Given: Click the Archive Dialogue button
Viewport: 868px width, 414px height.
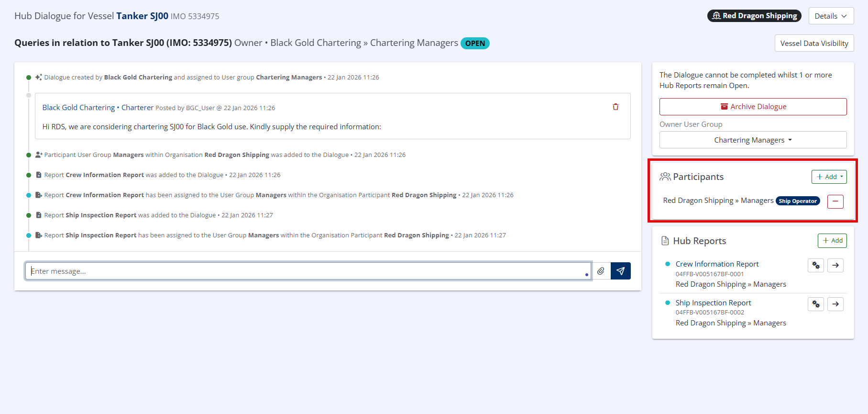Looking at the screenshot, I should click(753, 107).
